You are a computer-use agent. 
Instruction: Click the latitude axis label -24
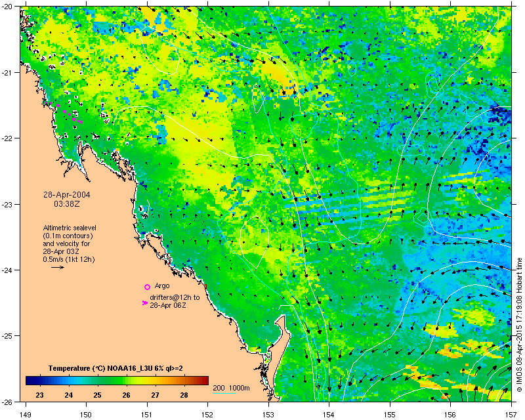click(9, 270)
